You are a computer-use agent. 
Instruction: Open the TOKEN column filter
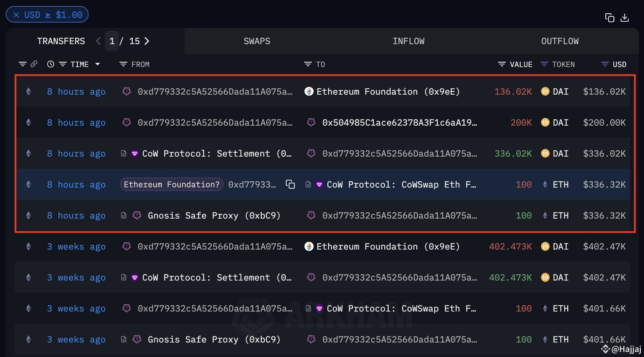pos(544,64)
